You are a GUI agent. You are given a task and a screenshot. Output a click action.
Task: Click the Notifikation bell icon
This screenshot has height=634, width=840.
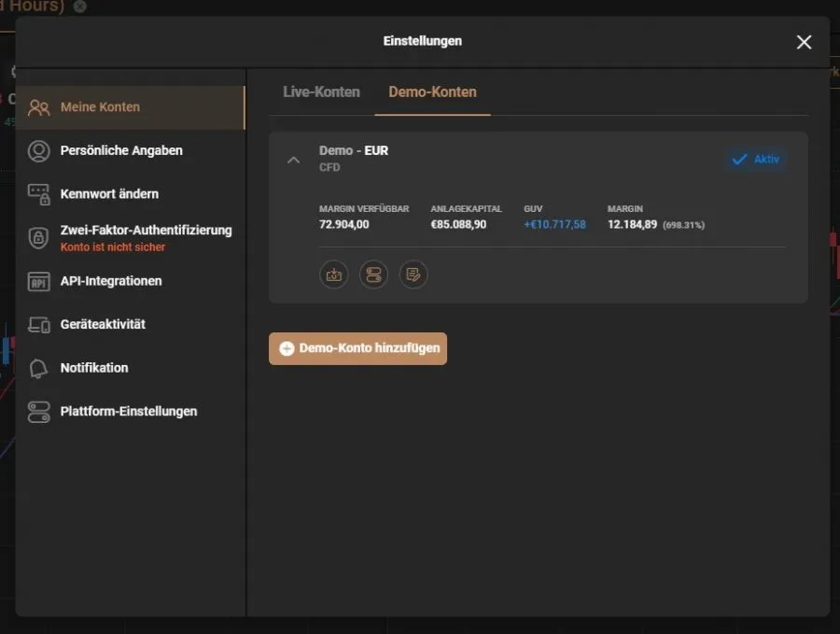pos(38,368)
